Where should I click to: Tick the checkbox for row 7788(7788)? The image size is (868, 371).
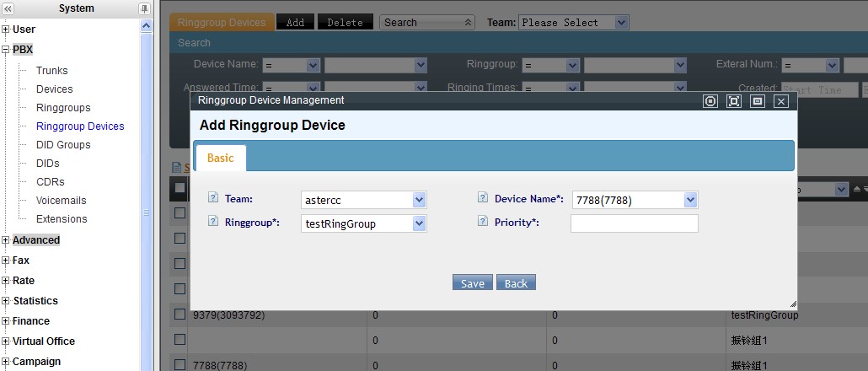click(179, 364)
